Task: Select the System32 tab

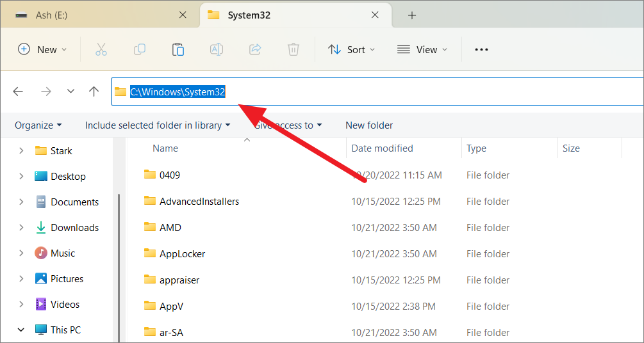Action: point(295,15)
